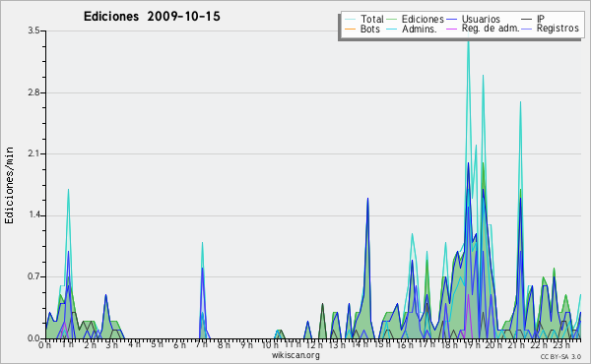591x364 pixels.
Task: Click the Bots legend orange line
Action: point(350,29)
